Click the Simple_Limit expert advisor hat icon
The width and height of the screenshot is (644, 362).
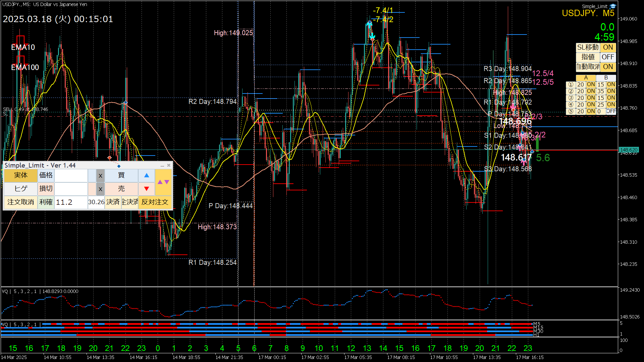click(613, 6)
